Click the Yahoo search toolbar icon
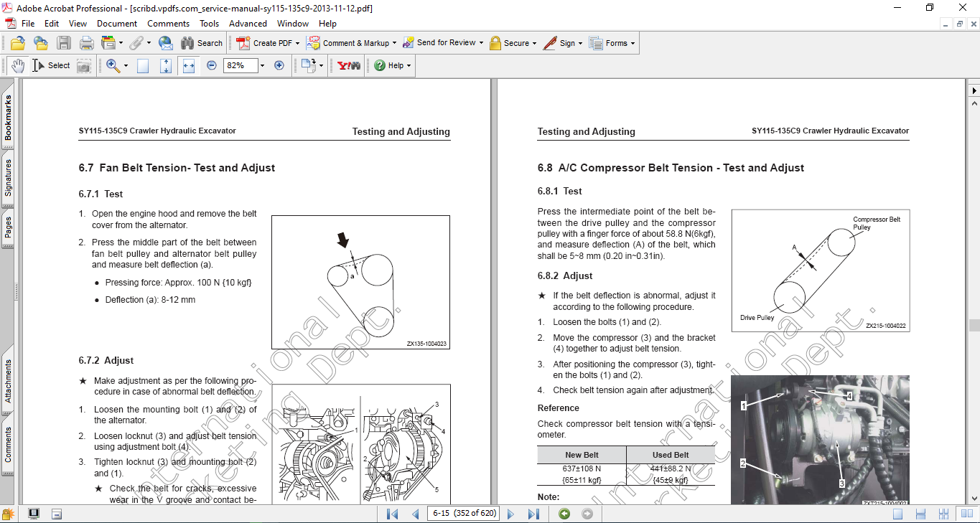This screenshot has height=523, width=980. tap(349, 65)
